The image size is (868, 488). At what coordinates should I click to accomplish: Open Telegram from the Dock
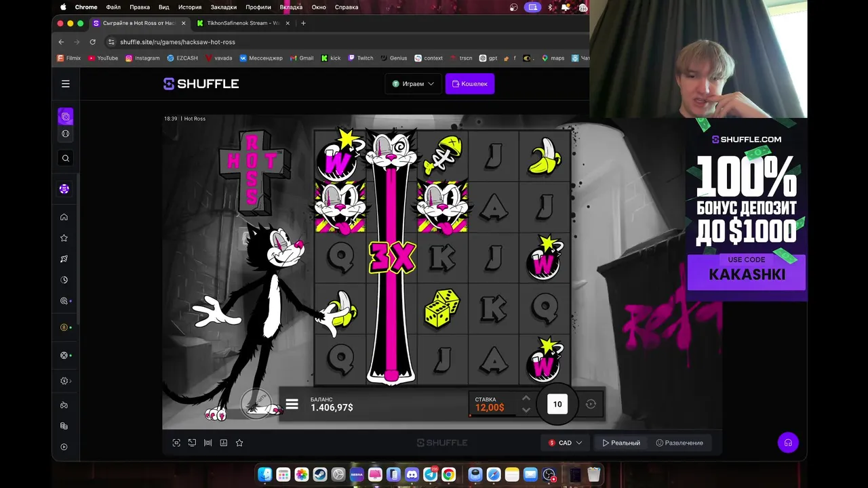430,474
